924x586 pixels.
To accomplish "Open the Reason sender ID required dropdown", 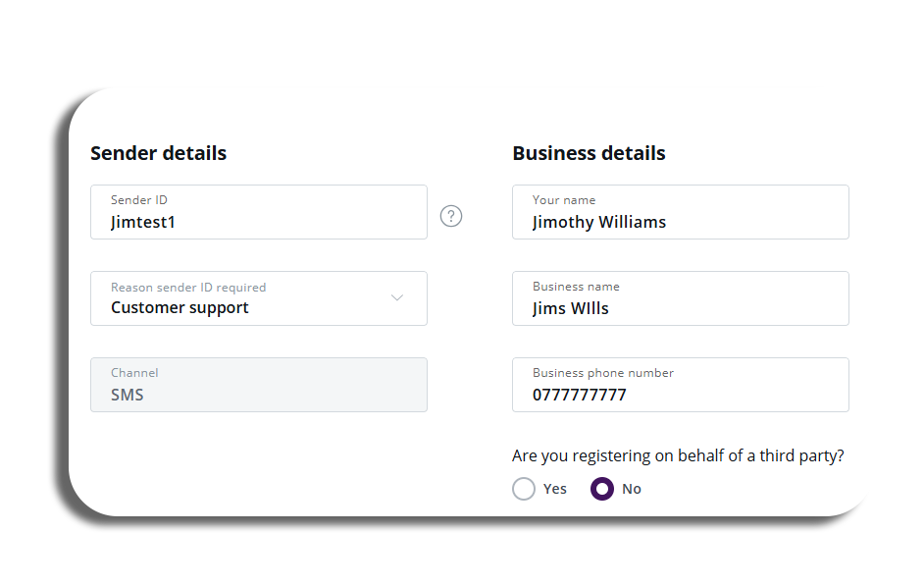I will point(259,298).
